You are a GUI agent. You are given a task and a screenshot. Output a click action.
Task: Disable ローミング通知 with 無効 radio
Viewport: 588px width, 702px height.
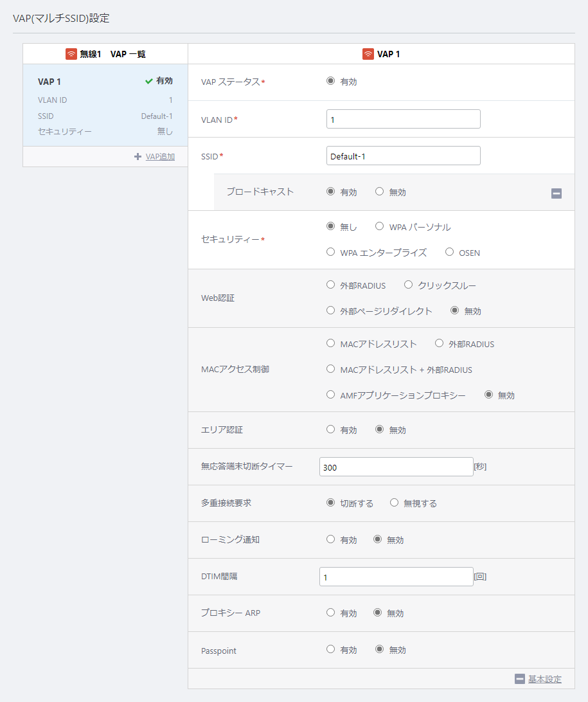(x=378, y=539)
